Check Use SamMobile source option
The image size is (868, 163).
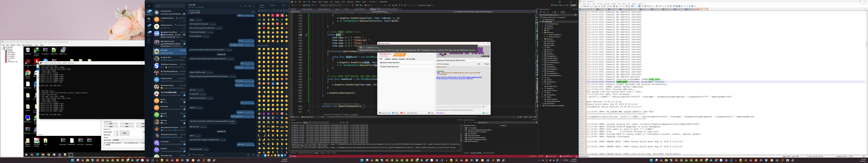pyautogui.click(x=123, y=143)
